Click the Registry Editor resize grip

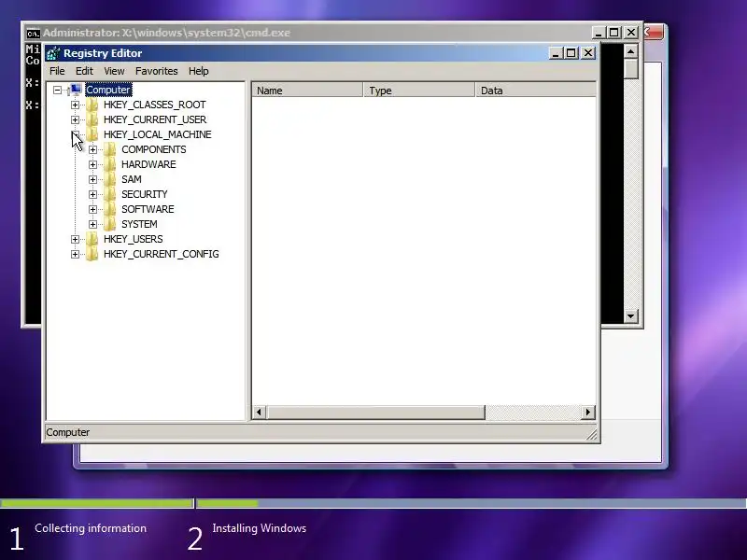(592, 434)
